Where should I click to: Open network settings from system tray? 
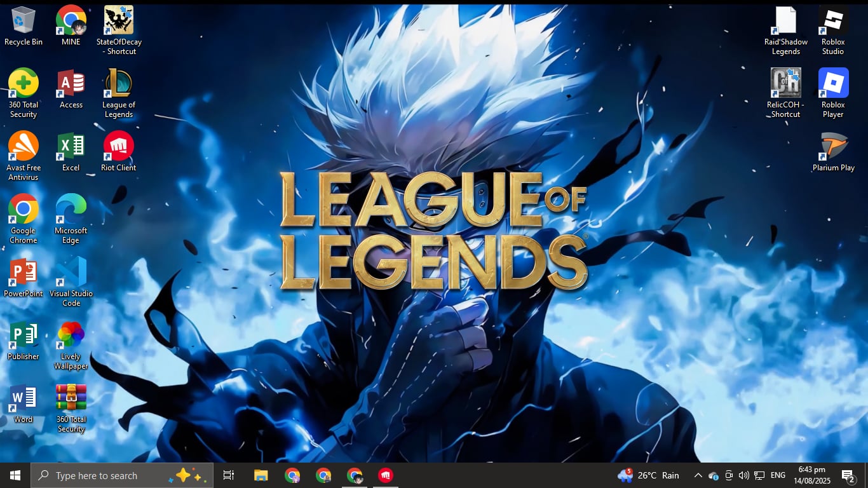point(759,475)
